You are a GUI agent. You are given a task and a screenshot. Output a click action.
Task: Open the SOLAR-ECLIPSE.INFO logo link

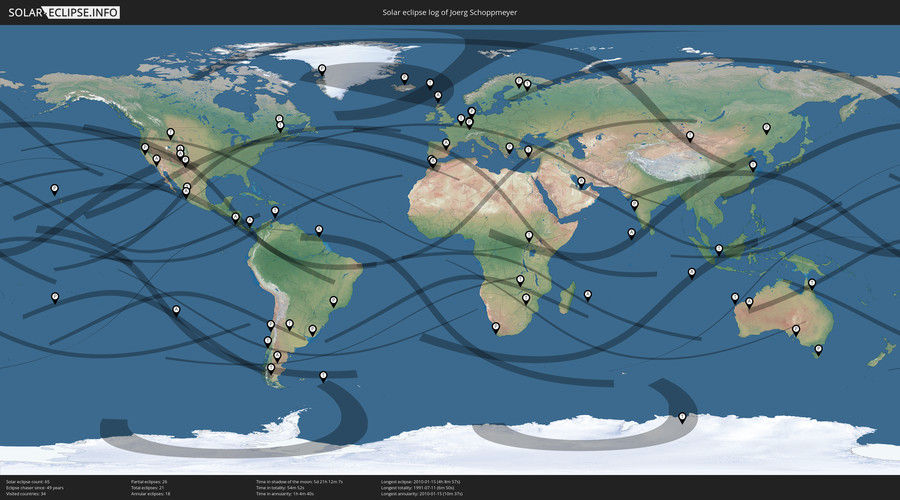coord(64,12)
